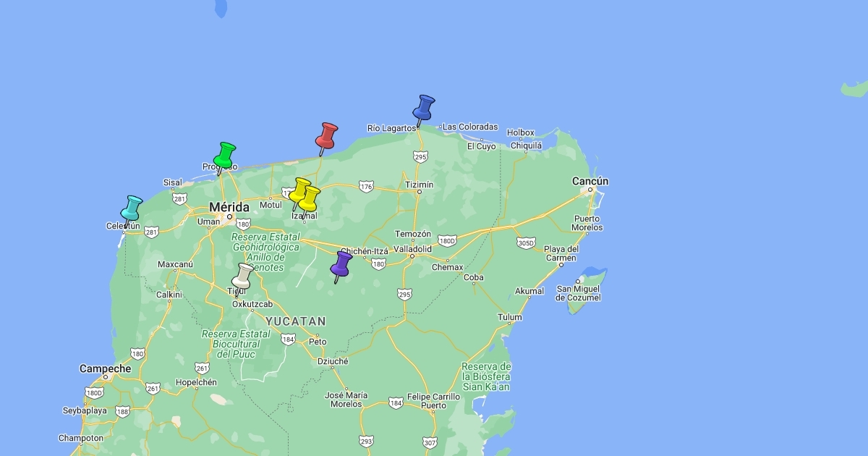Click the Holbox label

click(x=520, y=132)
